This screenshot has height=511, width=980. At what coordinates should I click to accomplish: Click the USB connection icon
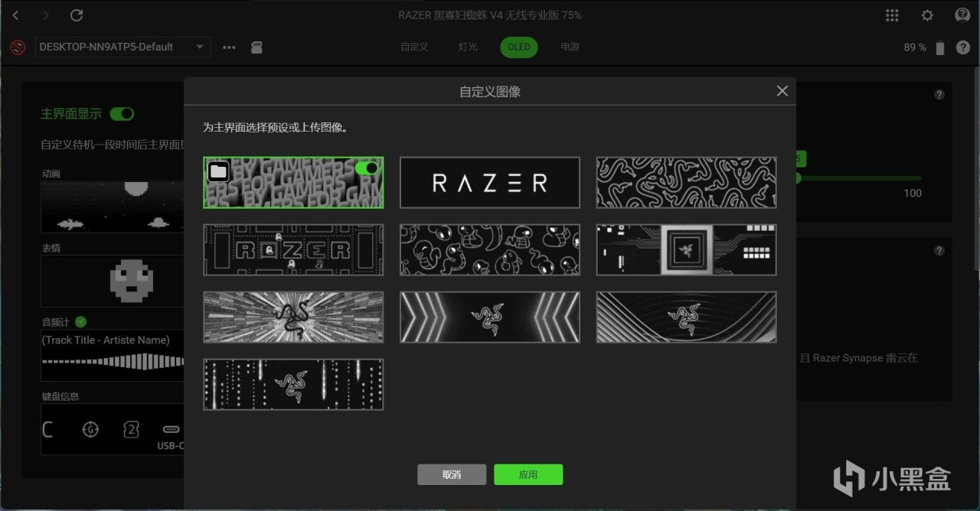pos(171,430)
